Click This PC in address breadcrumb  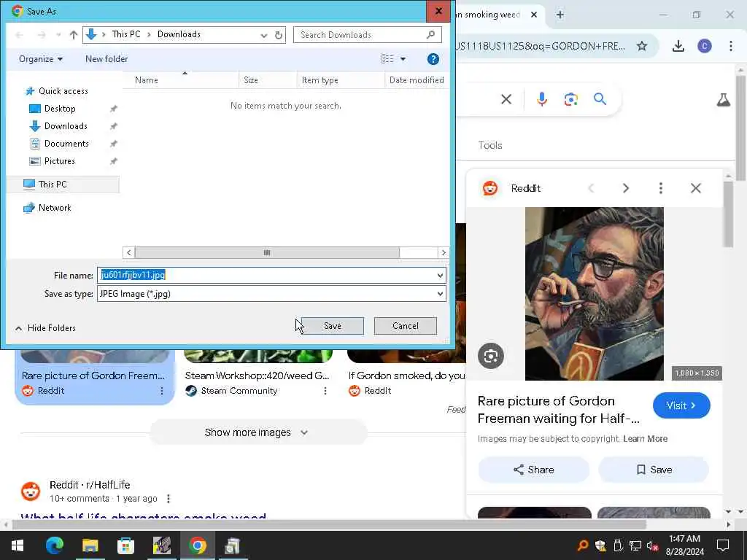126,34
